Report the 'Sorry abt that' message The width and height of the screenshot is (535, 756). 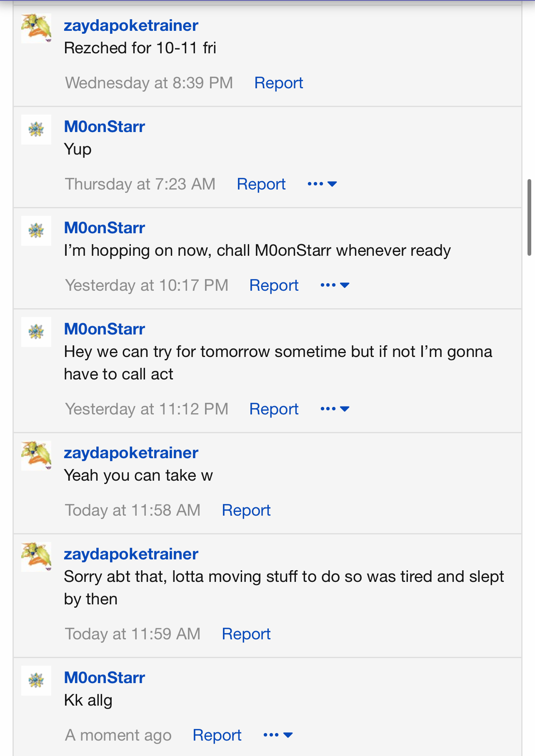(x=246, y=634)
